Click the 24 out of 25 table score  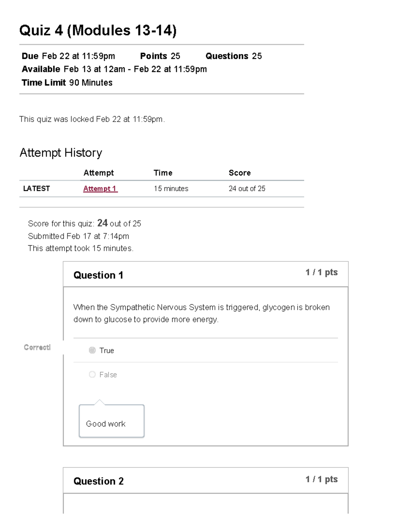click(x=247, y=188)
